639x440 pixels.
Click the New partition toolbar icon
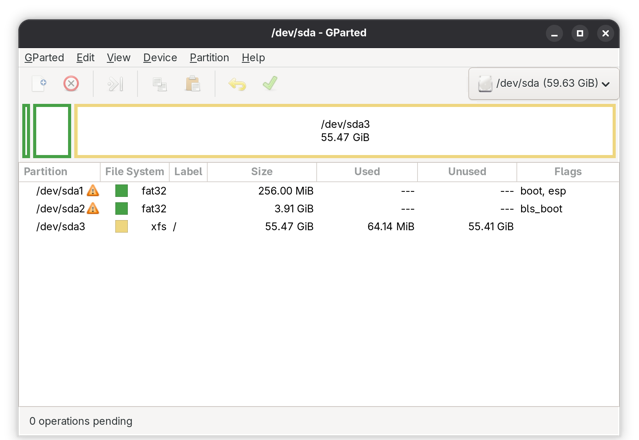40,84
